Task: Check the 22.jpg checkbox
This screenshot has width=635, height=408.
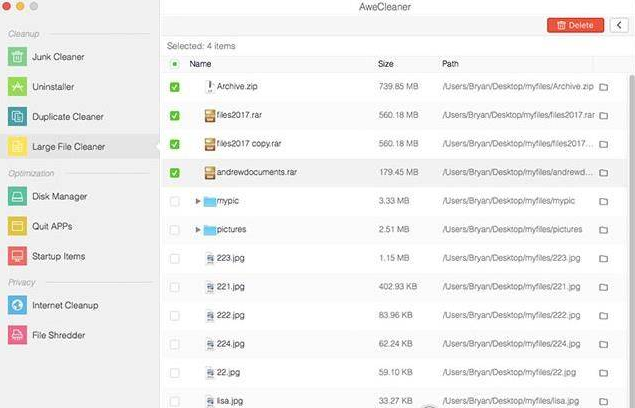Action: click(175, 373)
